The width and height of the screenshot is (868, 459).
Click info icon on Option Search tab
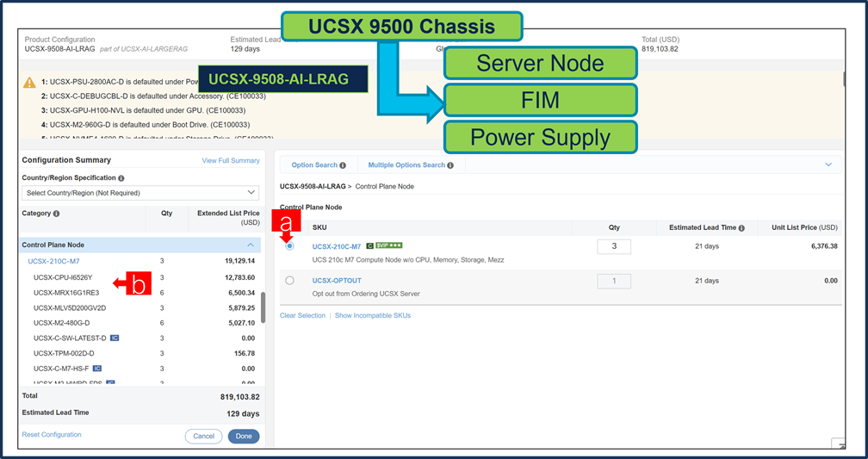pos(343,165)
